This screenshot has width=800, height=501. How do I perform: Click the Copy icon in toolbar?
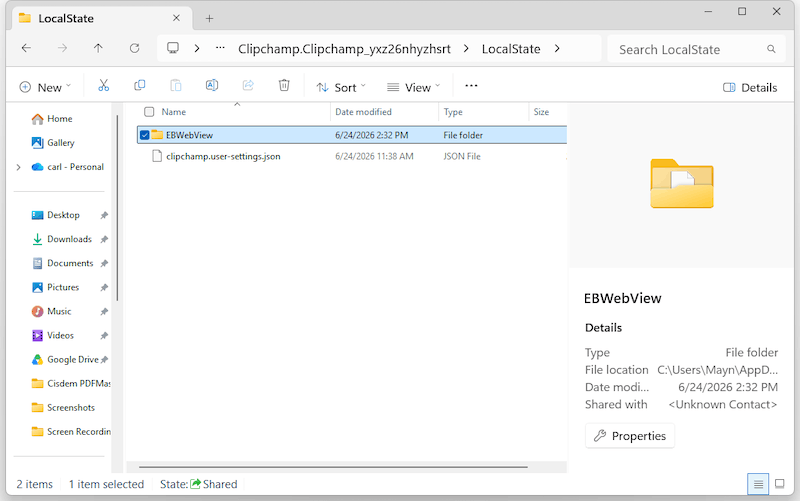(139, 86)
